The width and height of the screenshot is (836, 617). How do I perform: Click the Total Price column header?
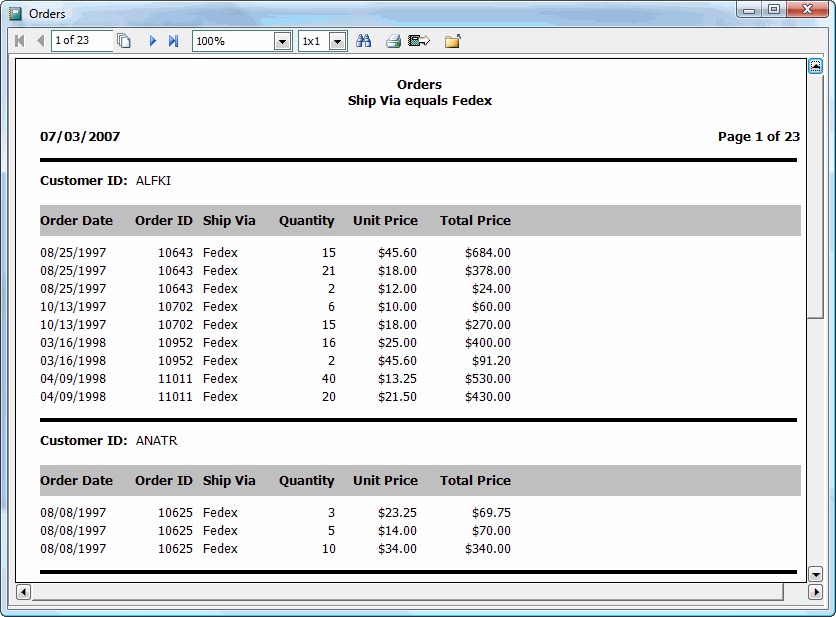click(475, 221)
